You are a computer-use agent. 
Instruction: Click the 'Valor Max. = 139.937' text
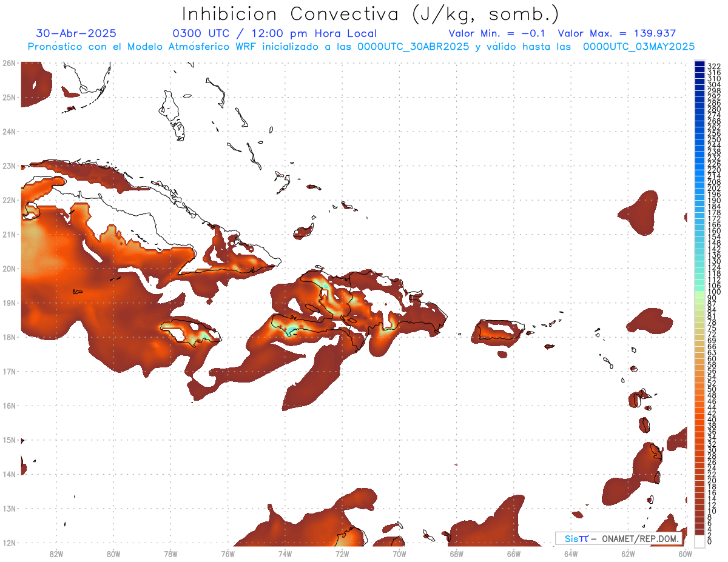coord(617,33)
